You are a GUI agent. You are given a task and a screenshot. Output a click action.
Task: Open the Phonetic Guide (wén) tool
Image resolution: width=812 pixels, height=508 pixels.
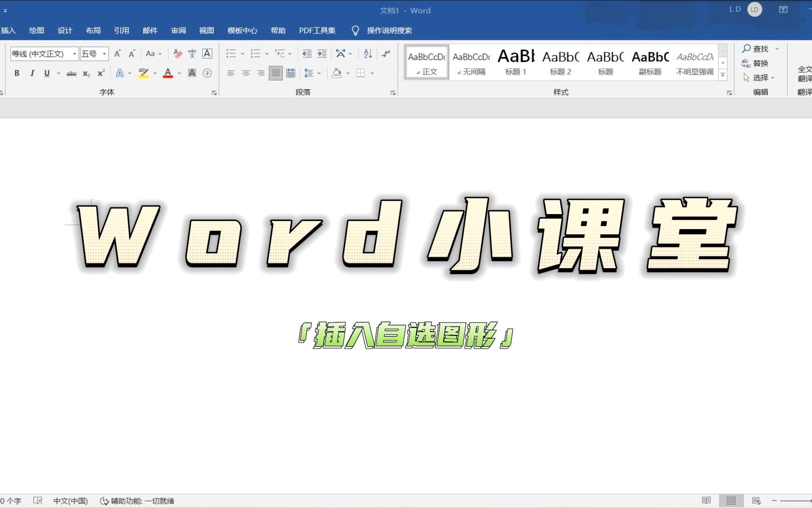[x=192, y=54]
